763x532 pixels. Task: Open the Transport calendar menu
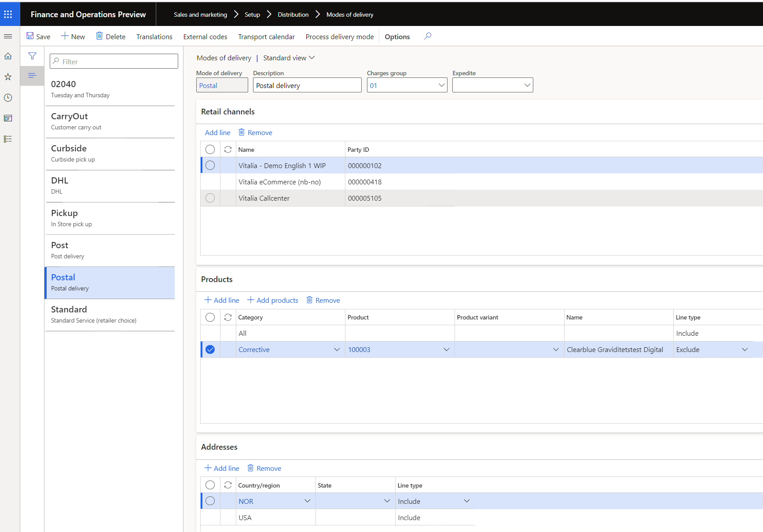266,37
